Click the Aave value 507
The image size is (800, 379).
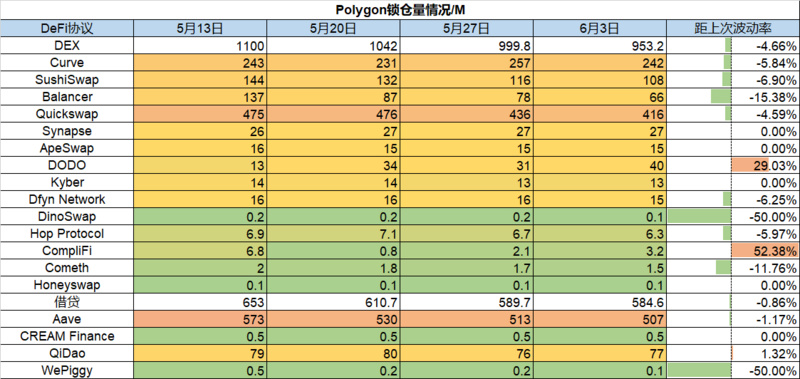pyautogui.click(x=600, y=319)
